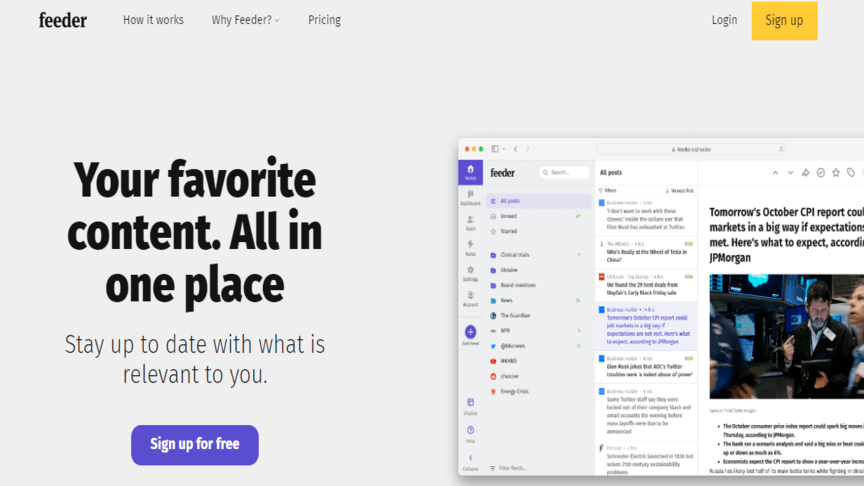Viewport: 864px width, 486px height.
Task: Open the Rules lightning icon
Action: (470, 246)
